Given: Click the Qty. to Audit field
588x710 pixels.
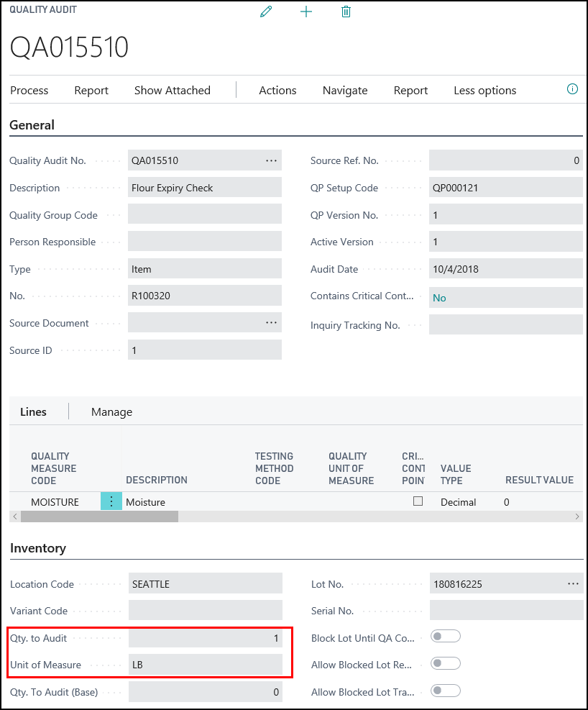Looking at the screenshot, I should point(205,638).
